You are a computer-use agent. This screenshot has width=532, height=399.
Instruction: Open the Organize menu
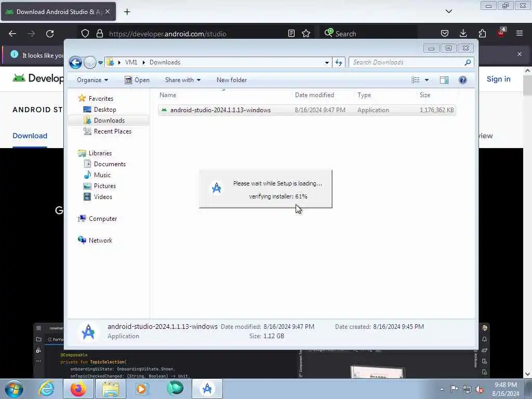click(92, 80)
